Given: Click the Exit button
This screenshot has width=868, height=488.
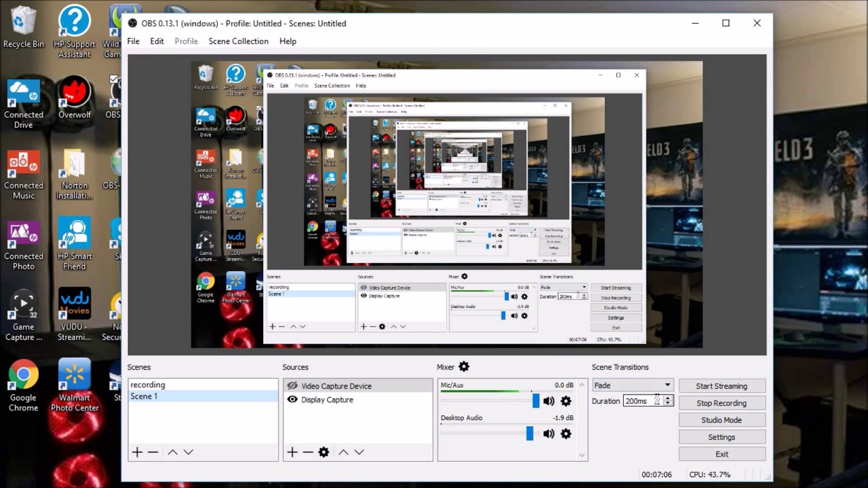Looking at the screenshot, I should tap(722, 454).
